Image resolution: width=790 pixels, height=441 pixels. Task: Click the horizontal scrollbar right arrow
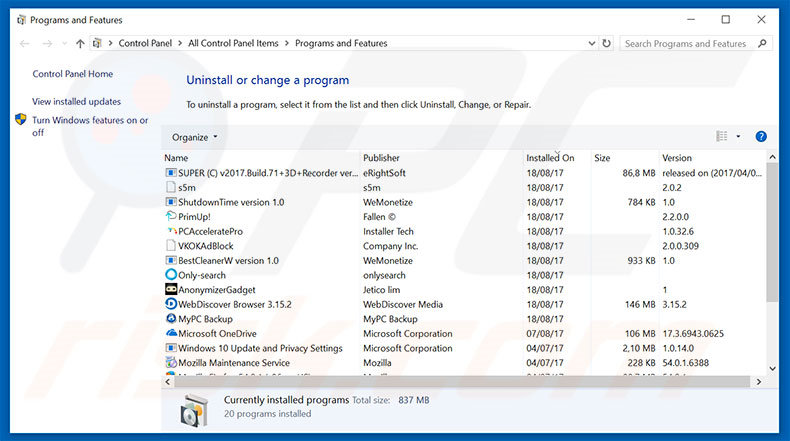(758, 382)
